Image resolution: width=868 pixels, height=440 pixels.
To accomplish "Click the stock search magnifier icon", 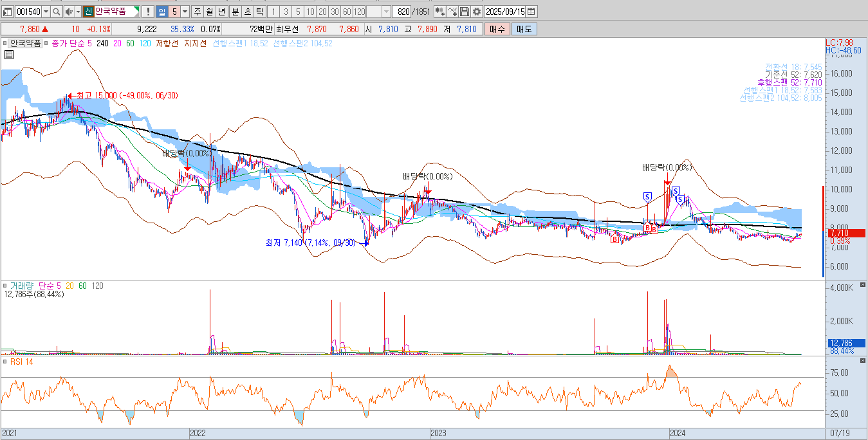I will pos(56,12).
